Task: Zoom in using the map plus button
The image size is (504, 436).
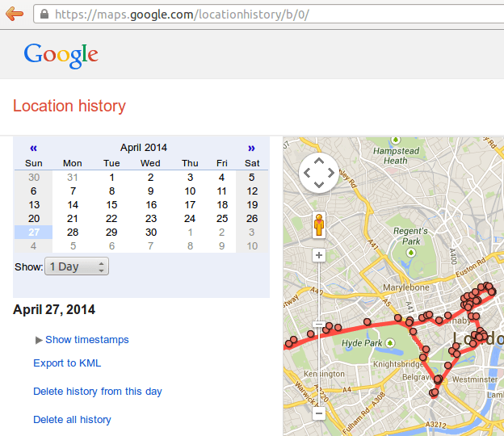Action: coord(319,255)
